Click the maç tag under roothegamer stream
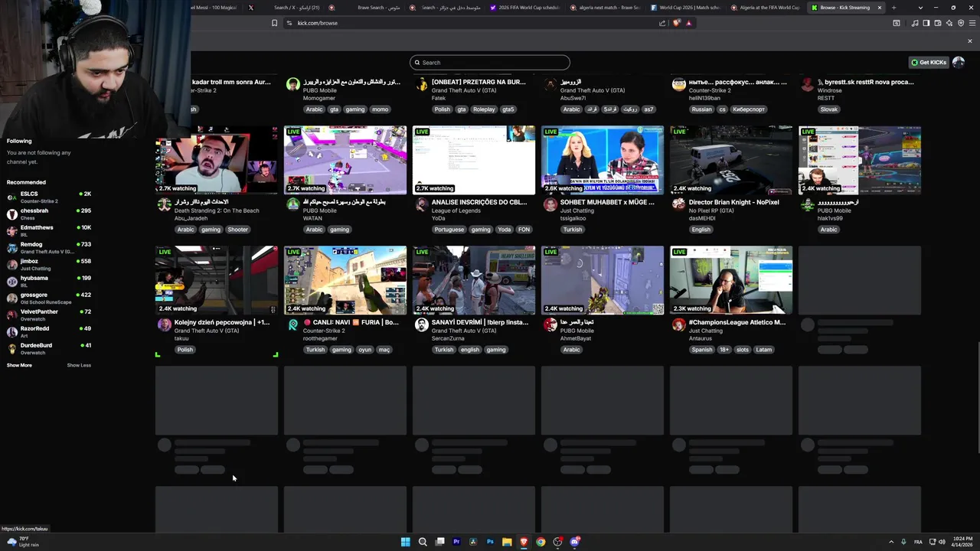This screenshot has height=551, width=980. (x=384, y=350)
